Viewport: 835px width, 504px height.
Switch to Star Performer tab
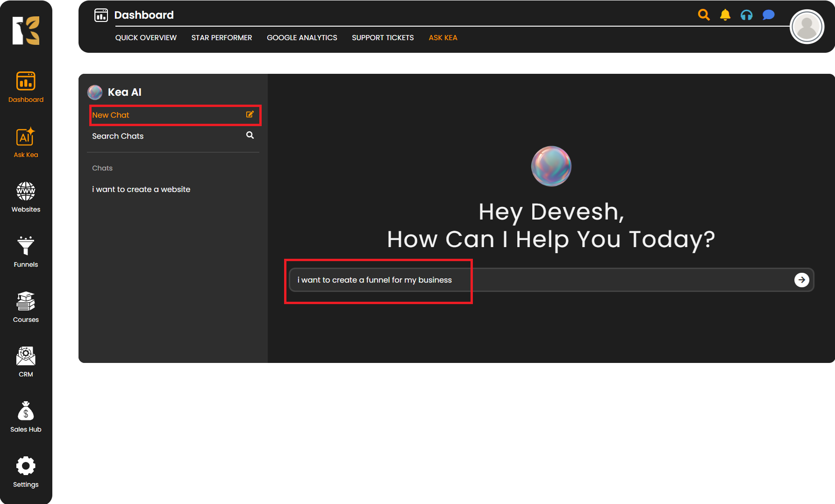pyautogui.click(x=221, y=38)
